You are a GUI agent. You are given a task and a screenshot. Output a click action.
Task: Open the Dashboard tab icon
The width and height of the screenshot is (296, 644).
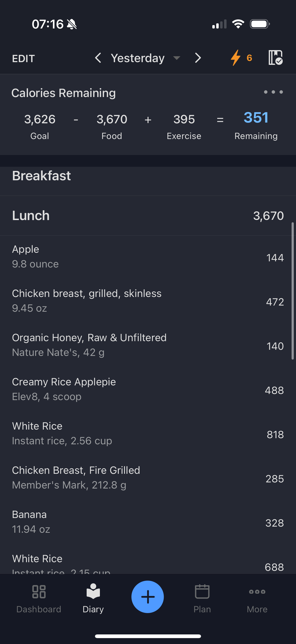(x=39, y=591)
